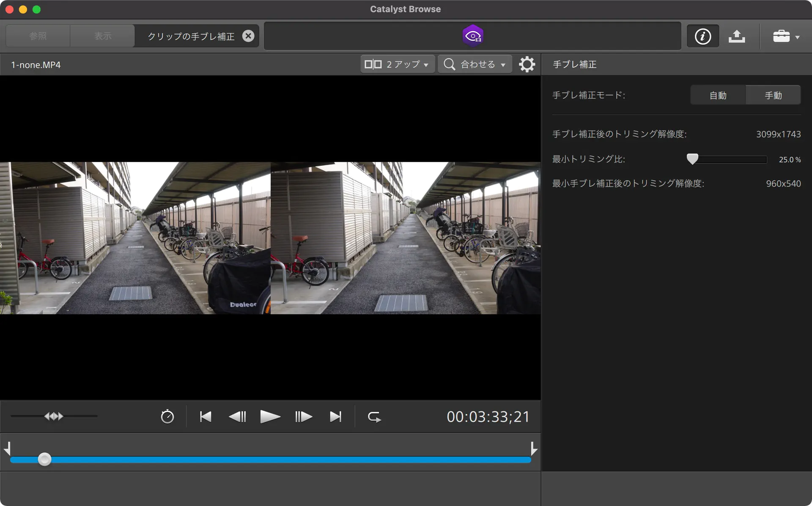Click the Catalyst Browse logo icon

472,35
